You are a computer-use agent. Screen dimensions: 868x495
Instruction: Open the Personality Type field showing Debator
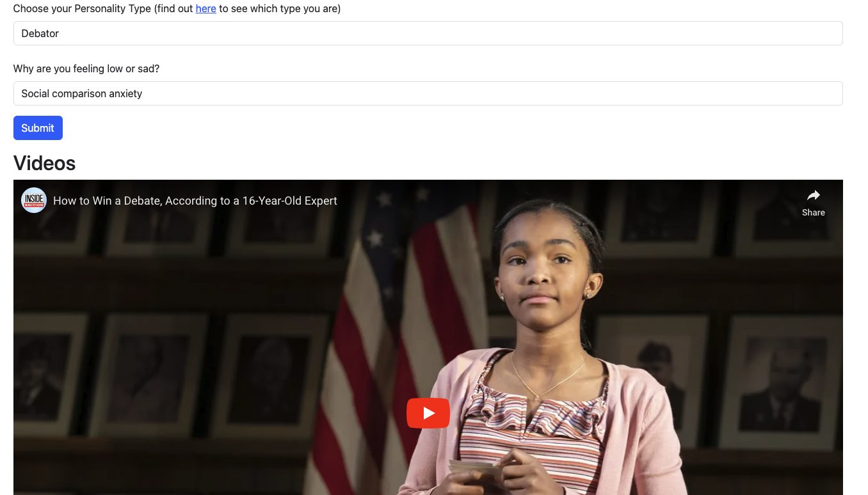[x=428, y=33]
